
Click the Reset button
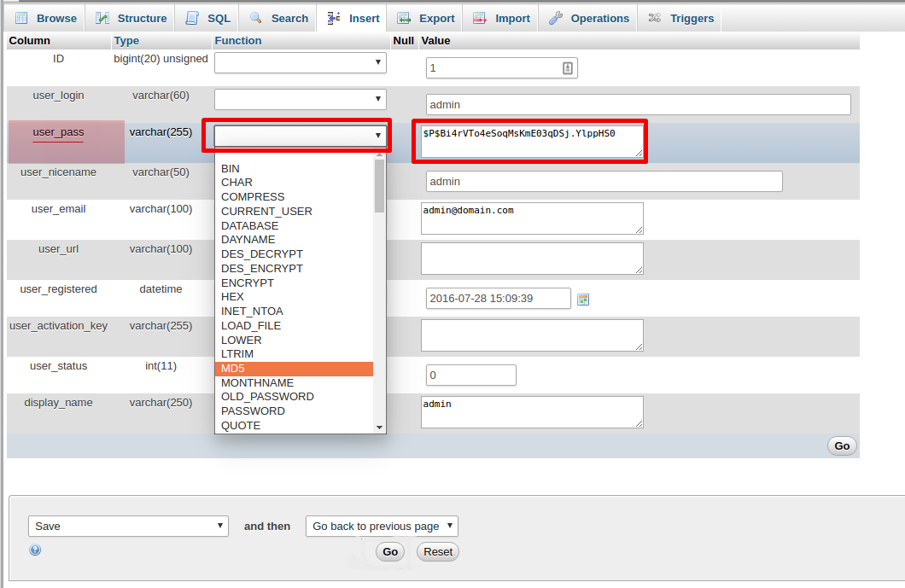point(438,551)
